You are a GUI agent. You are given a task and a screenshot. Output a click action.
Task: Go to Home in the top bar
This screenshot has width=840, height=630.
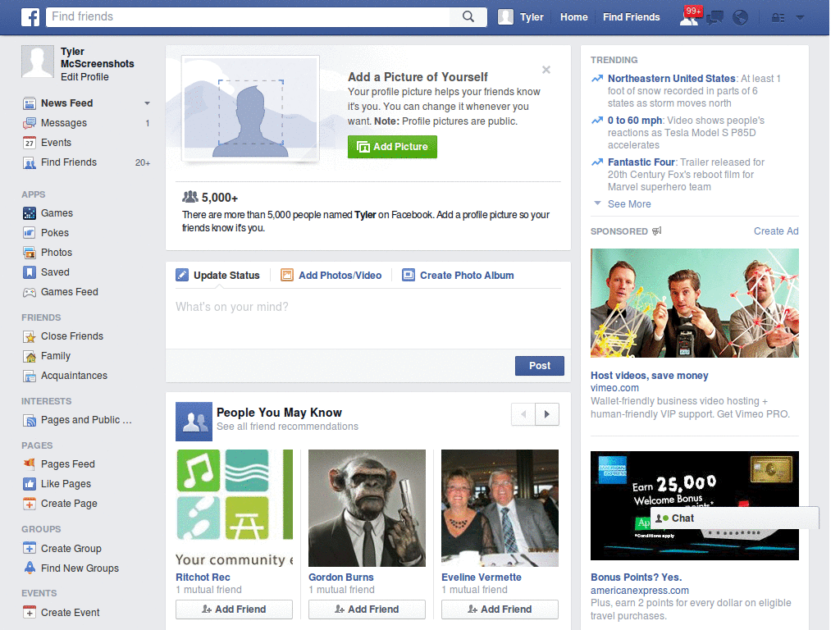(573, 17)
